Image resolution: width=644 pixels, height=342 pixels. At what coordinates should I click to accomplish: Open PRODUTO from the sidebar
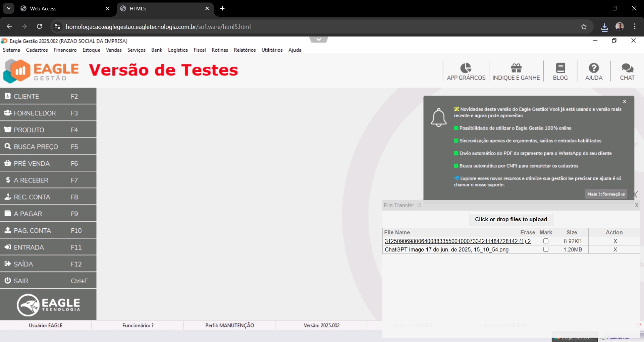coord(48,130)
